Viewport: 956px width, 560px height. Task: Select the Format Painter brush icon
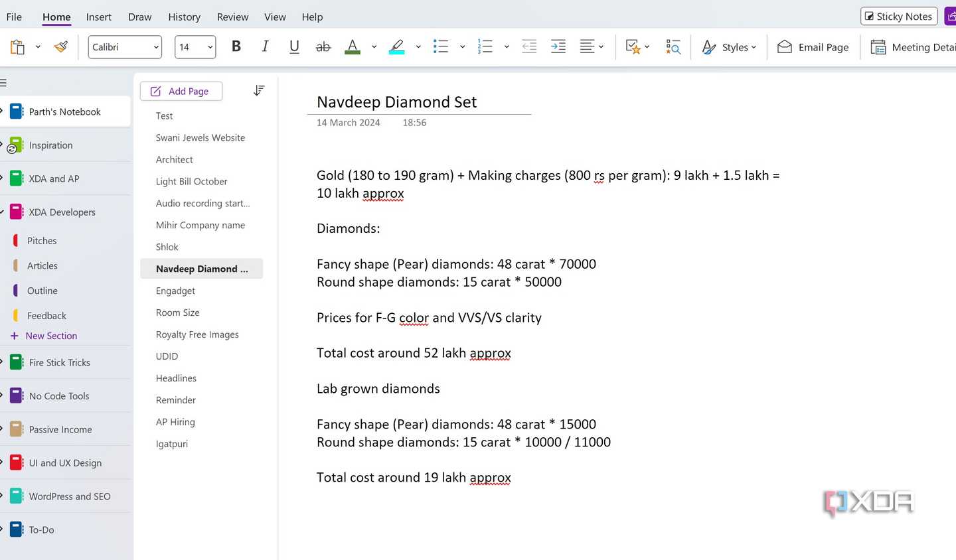click(61, 46)
